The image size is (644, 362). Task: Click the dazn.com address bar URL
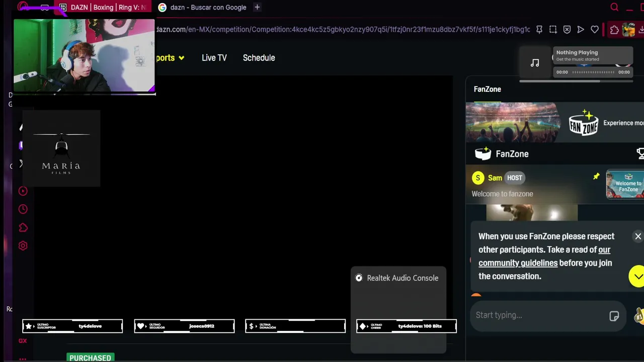343,30
